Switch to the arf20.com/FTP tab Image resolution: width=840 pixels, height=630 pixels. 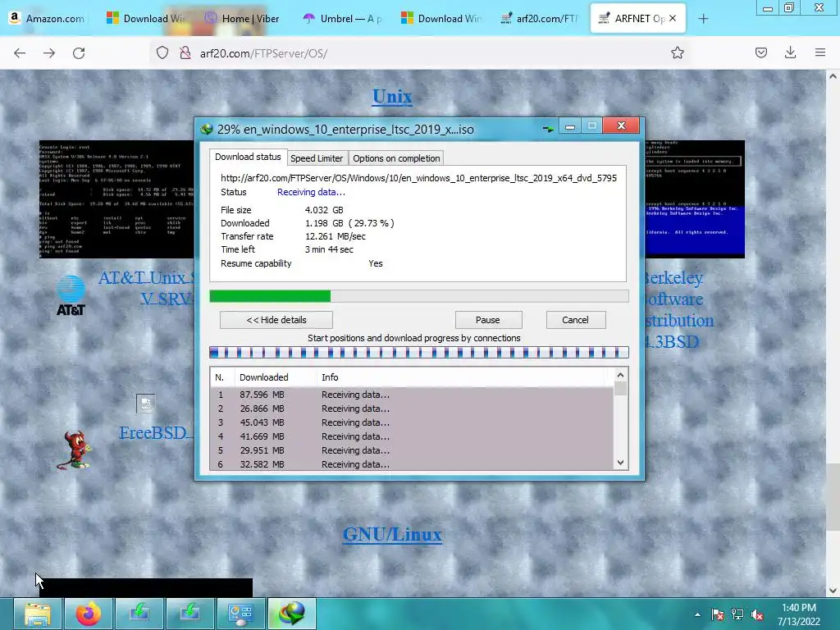click(x=538, y=18)
